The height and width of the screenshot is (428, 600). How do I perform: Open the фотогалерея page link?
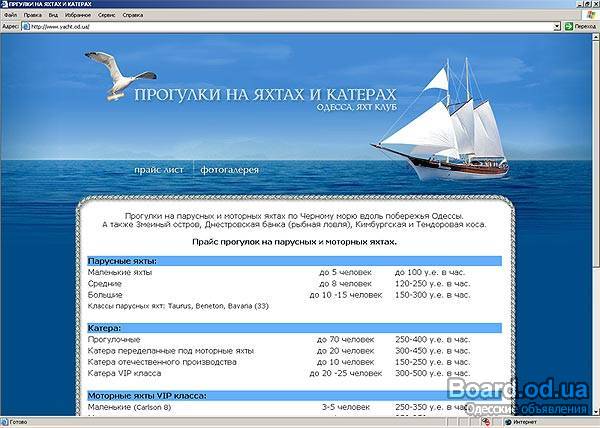pos(229,170)
